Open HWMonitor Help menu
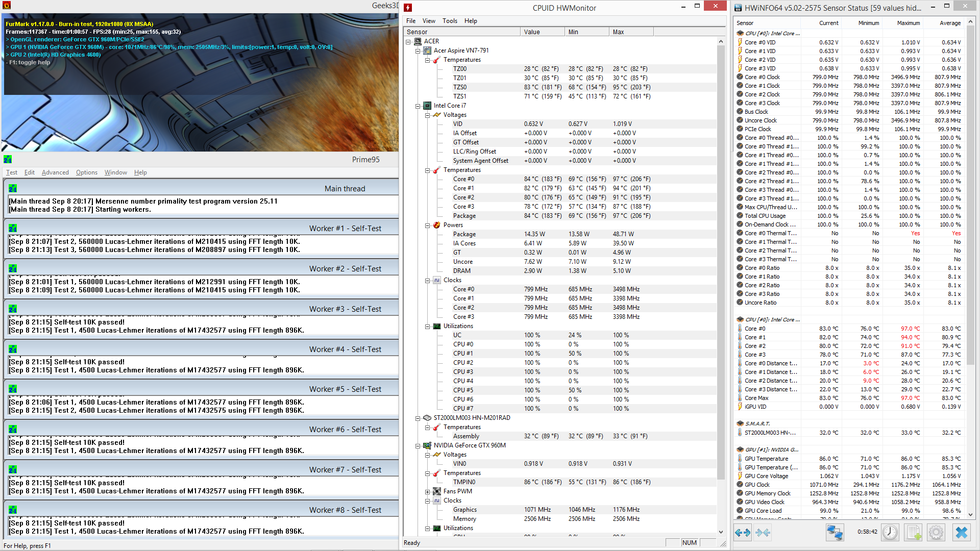 pyautogui.click(x=471, y=21)
